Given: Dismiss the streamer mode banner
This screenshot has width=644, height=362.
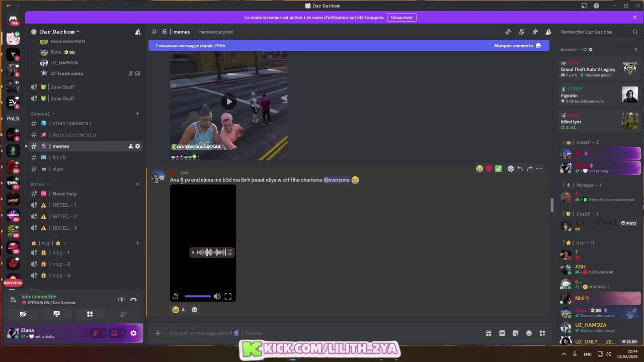Looking at the screenshot, I should pyautogui.click(x=634, y=18).
